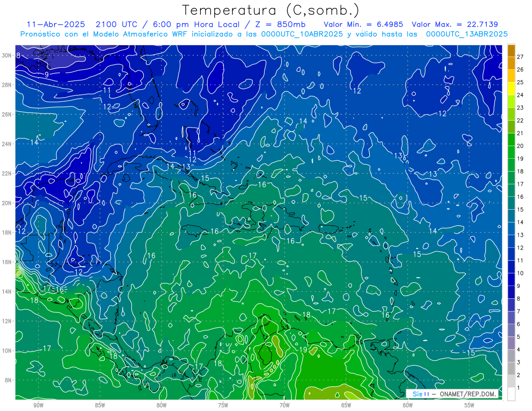Select the "11-Abr-2025" date text
The width and height of the screenshot is (532, 411).
coord(55,24)
